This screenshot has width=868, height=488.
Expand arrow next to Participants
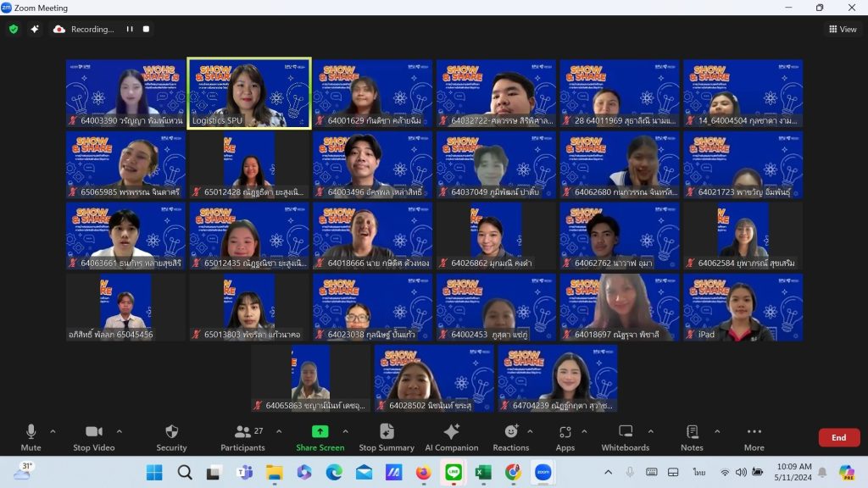click(x=279, y=431)
